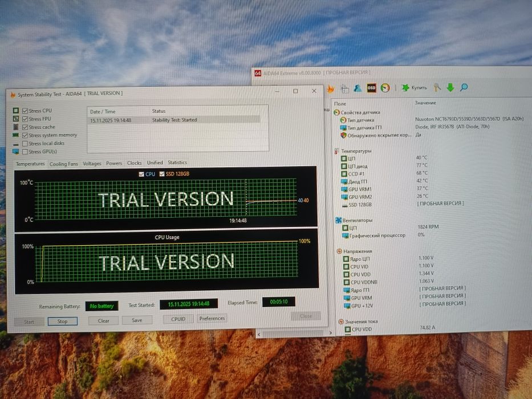This screenshot has height=399, width=532.
Task: Click the Поле column header
Action: click(340, 104)
